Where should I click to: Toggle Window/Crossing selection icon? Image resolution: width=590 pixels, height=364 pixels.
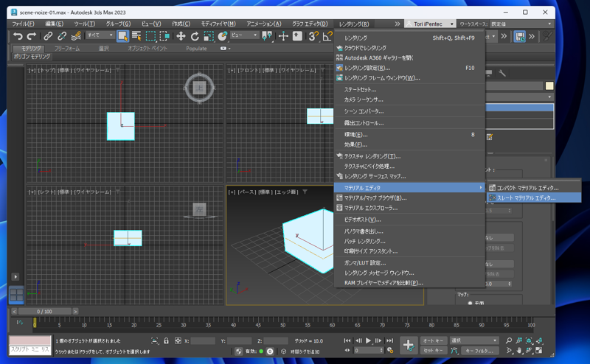164,36
